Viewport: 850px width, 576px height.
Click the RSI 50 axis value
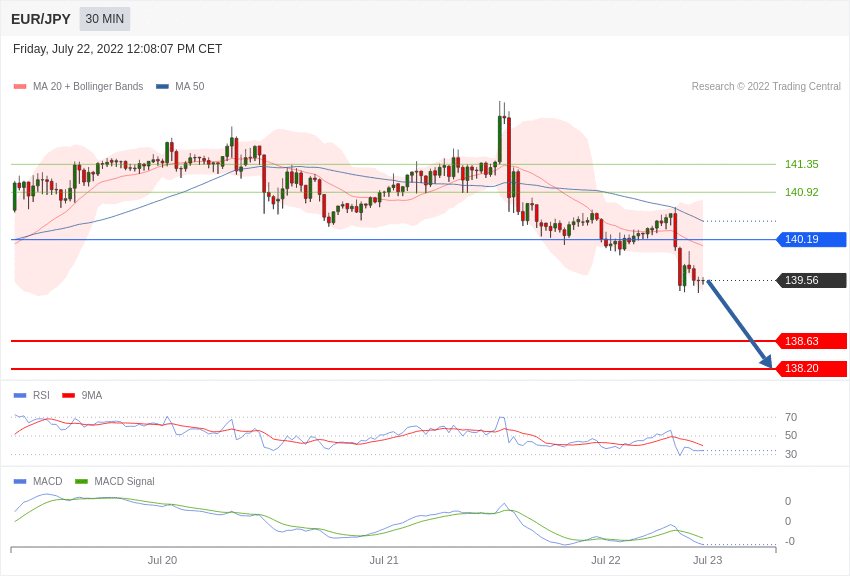click(x=791, y=435)
